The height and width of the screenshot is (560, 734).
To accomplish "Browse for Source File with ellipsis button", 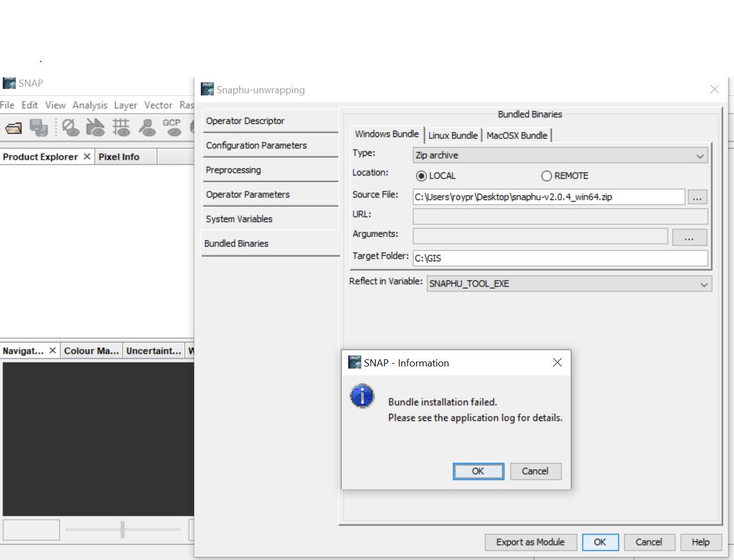I will tap(697, 197).
